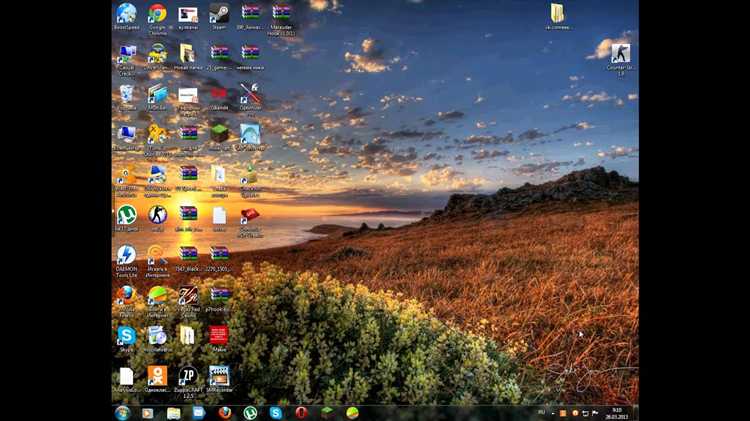Open Minecraft from the taskbar
750x421 pixels.
327,413
